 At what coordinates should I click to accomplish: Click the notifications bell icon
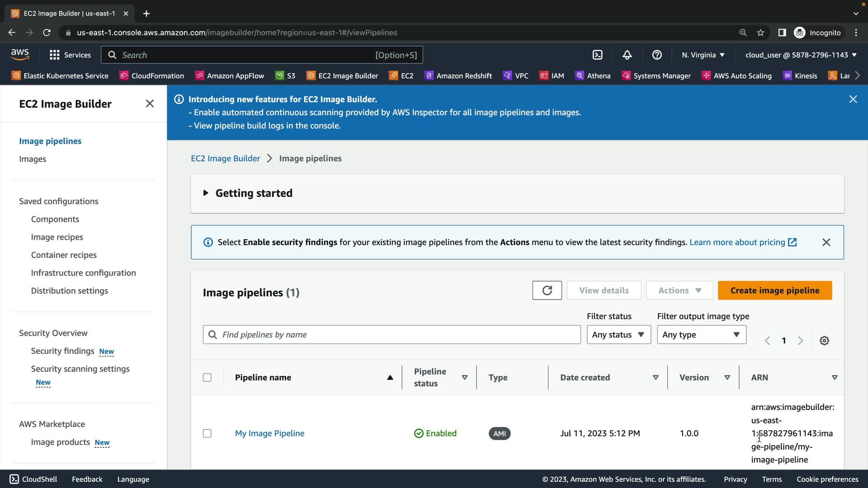coord(627,55)
